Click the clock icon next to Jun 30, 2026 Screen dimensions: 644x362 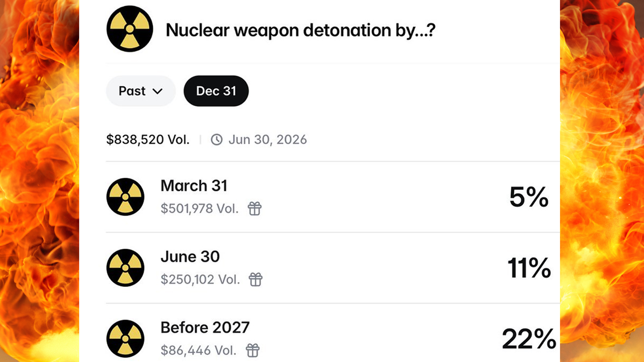click(217, 139)
